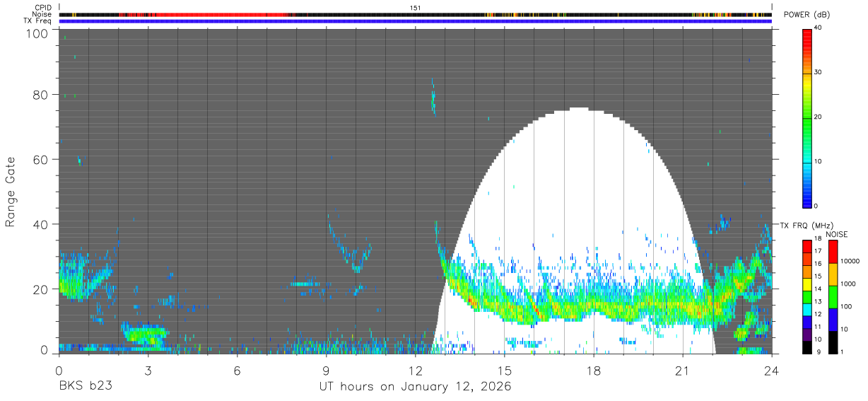Click y-axis tick label '60'
Screen dimensions: 868x401
tap(40, 160)
